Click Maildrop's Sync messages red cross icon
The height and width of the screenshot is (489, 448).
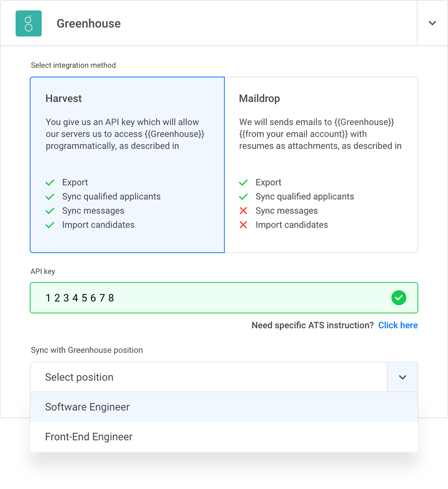(243, 211)
